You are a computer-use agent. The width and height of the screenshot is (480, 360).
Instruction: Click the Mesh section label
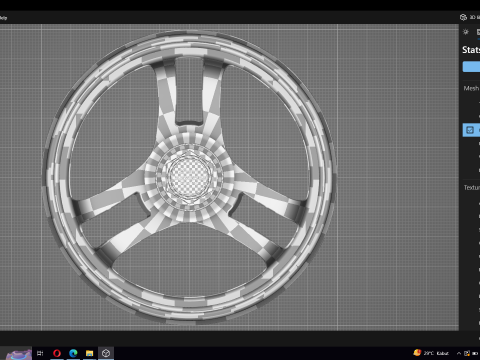coord(471,88)
